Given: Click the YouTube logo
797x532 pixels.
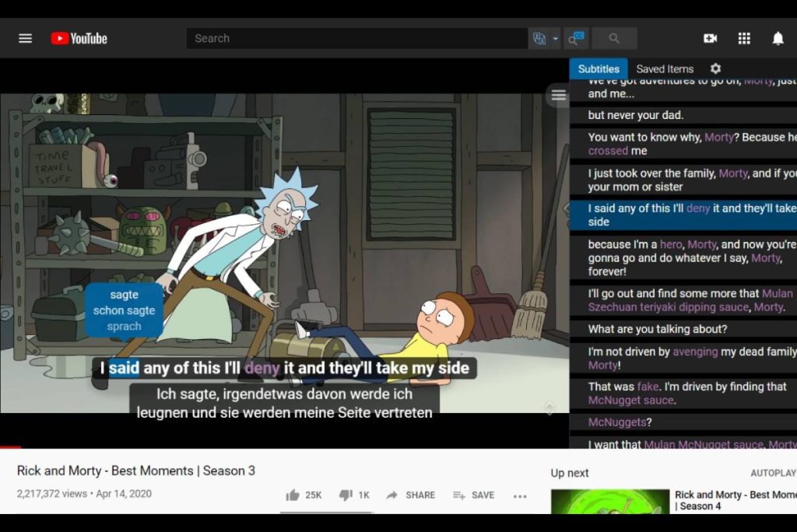Looking at the screenshot, I should [x=79, y=38].
